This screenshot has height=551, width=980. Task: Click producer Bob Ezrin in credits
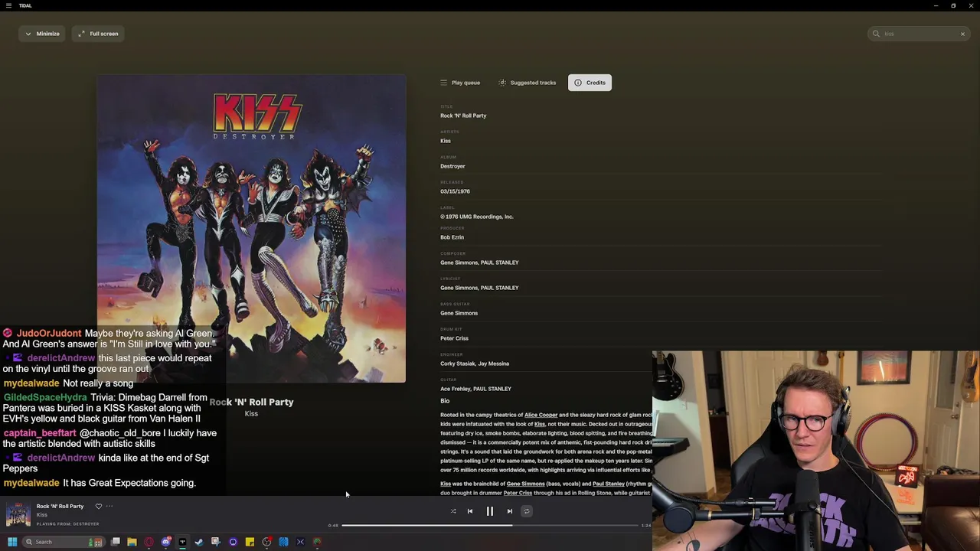click(452, 237)
